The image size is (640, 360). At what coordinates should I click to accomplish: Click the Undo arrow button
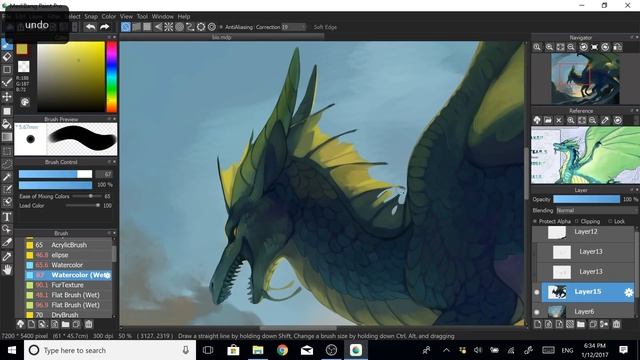pos(90,27)
